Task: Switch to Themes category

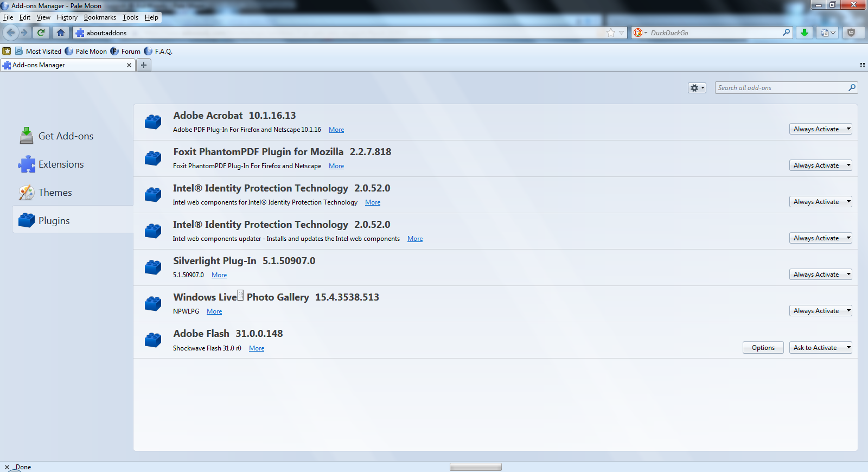Action: (x=73, y=192)
